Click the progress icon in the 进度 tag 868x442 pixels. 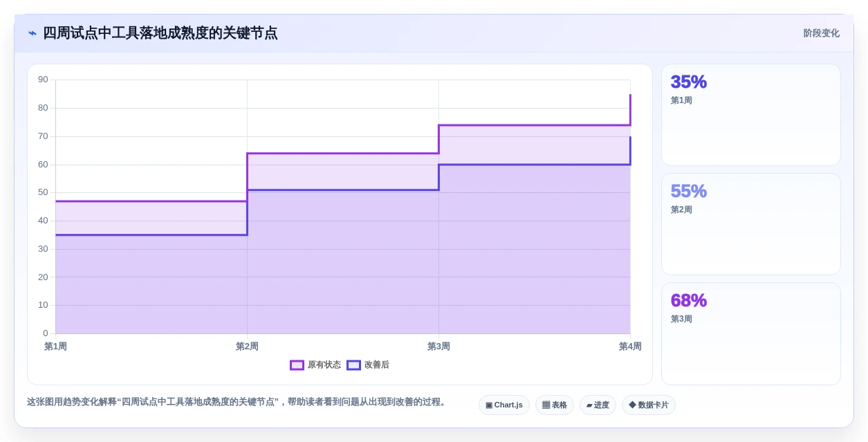coord(589,405)
